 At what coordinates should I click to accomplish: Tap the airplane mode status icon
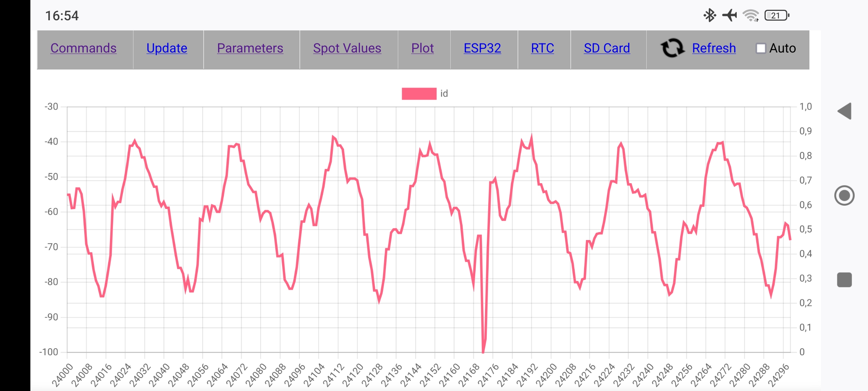point(729,15)
